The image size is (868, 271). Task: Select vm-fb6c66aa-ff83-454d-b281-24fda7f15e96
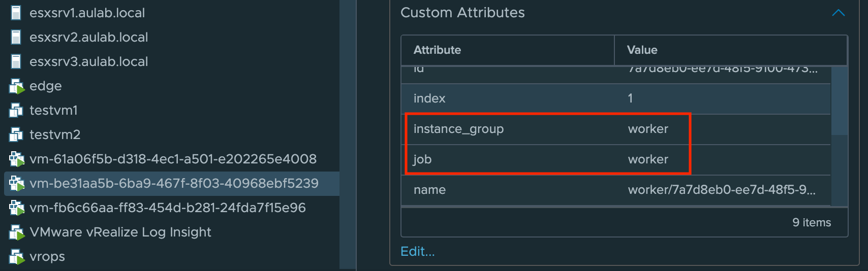[168, 208]
